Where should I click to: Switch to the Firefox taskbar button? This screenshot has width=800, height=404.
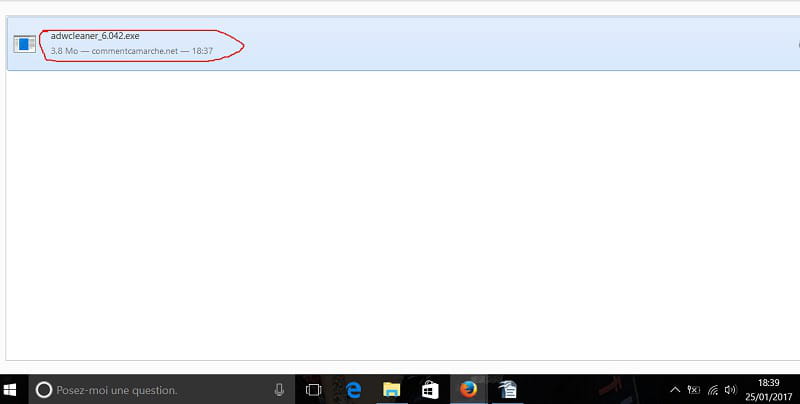pos(468,390)
